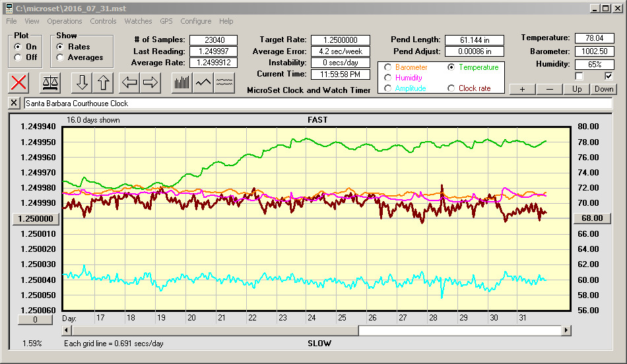Select the Amplitude radio button

click(387, 88)
